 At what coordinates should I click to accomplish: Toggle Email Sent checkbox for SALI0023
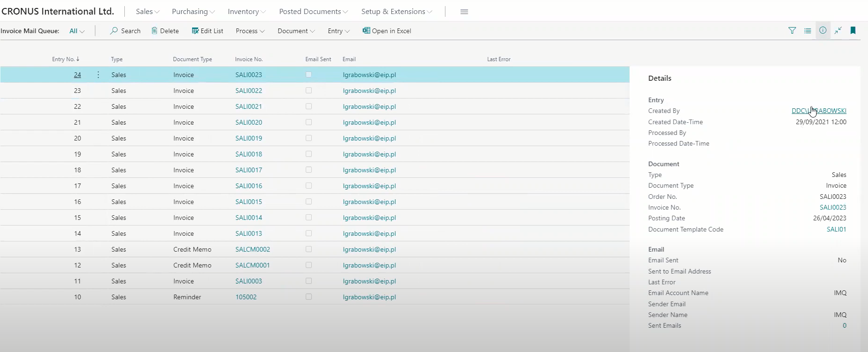click(x=308, y=75)
